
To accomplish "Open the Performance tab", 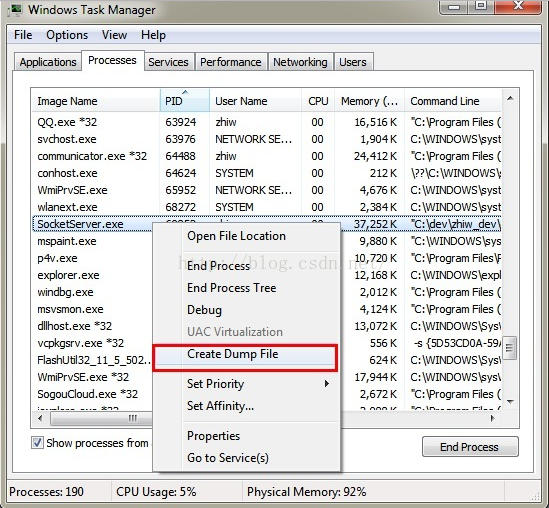I will 230,62.
